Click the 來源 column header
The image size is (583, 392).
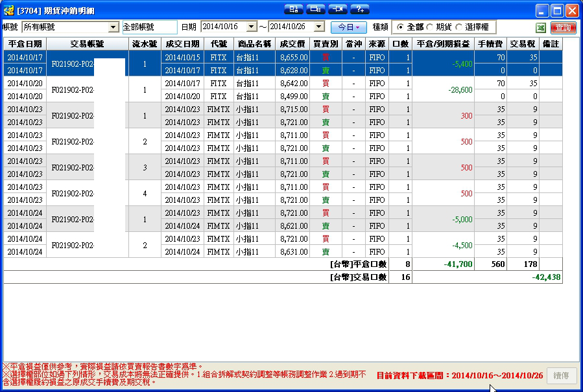point(377,44)
